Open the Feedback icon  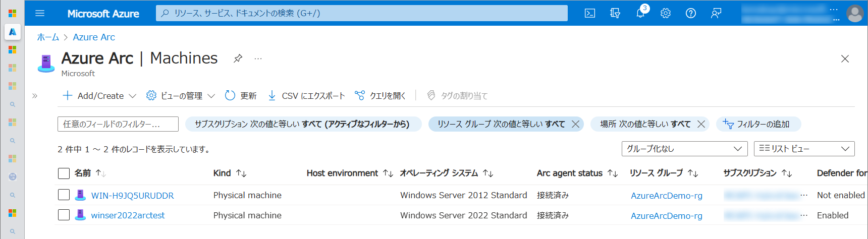[716, 14]
